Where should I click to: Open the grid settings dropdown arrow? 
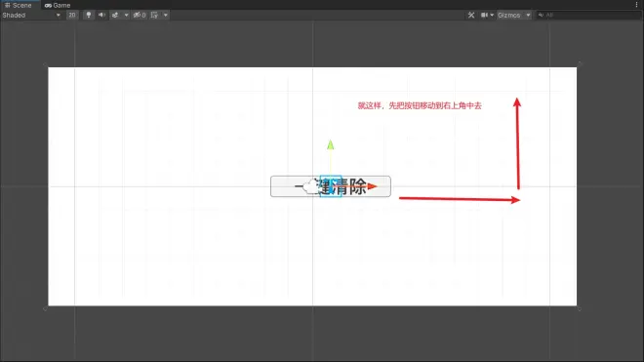point(166,16)
